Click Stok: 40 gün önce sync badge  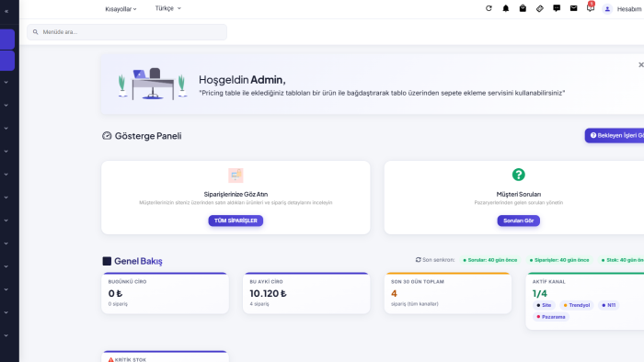pyautogui.click(x=622, y=260)
